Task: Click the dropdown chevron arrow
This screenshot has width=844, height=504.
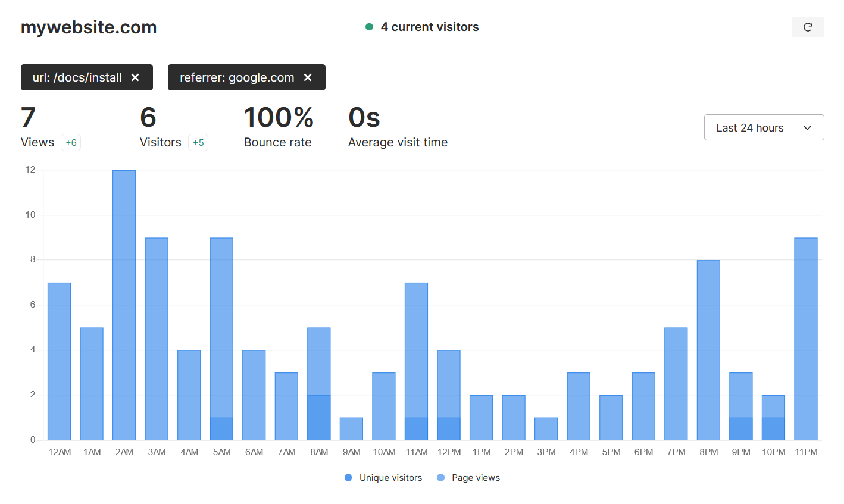Action: point(807,128)
